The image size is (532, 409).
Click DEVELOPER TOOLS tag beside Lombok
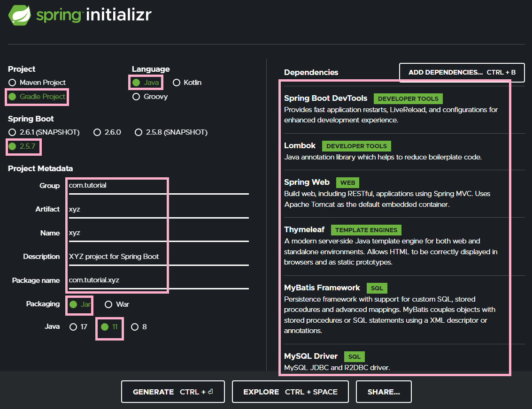(356, 146)
